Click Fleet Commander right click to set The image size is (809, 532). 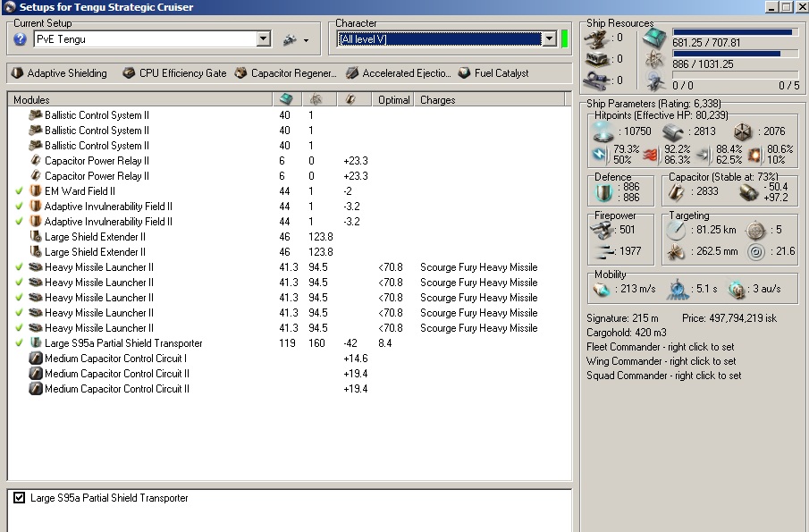661,347
